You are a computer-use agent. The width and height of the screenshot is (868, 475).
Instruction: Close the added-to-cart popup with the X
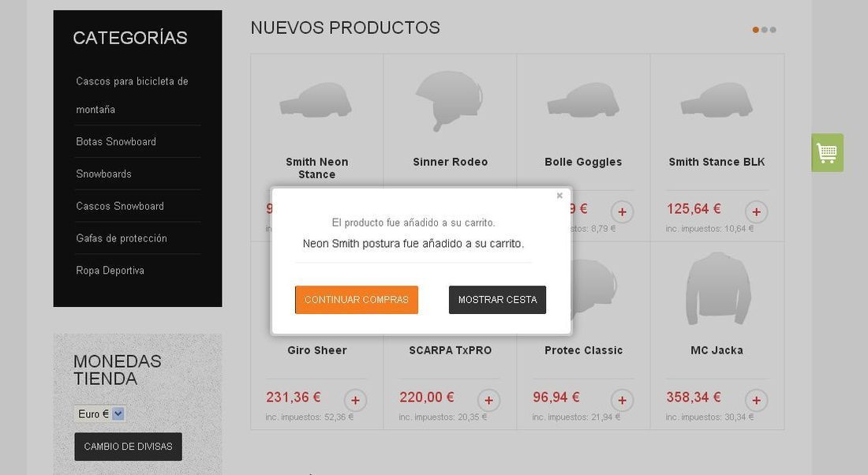[x=559, y=196]
